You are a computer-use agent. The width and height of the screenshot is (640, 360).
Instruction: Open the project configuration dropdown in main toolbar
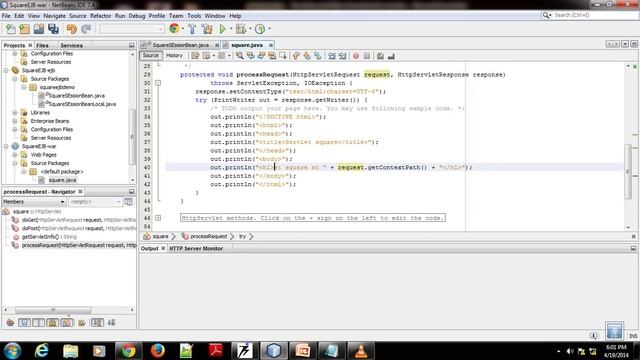click(131, 29)
